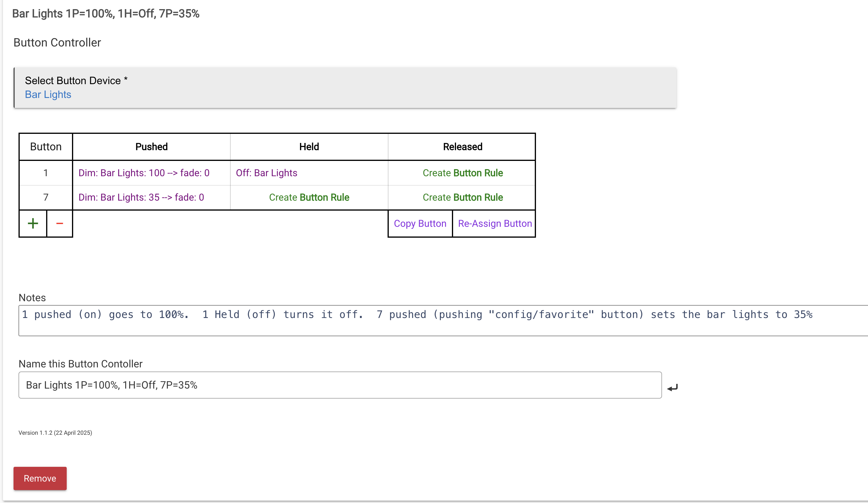Screen dimensions: 868x503
Task: Click the Copy Button option
Action: click(420, 223)
